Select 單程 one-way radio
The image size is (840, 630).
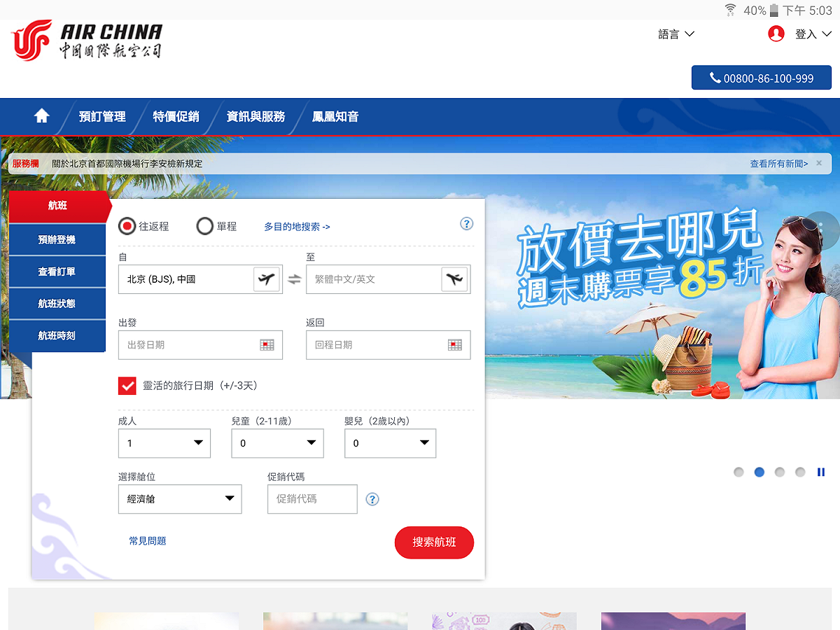[204, 226]
